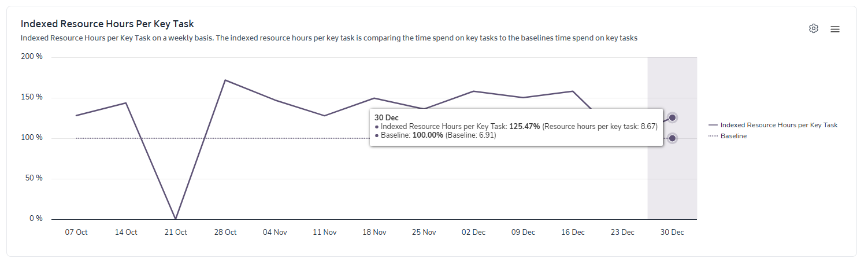Click the 14 Oct axis label

(x=126, y=232)
